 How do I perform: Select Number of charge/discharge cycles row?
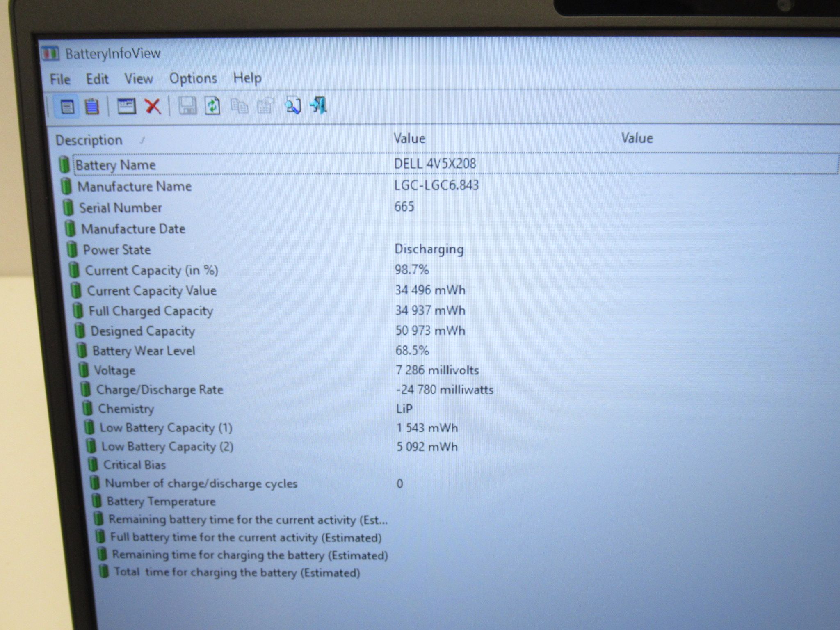point(464,483)
